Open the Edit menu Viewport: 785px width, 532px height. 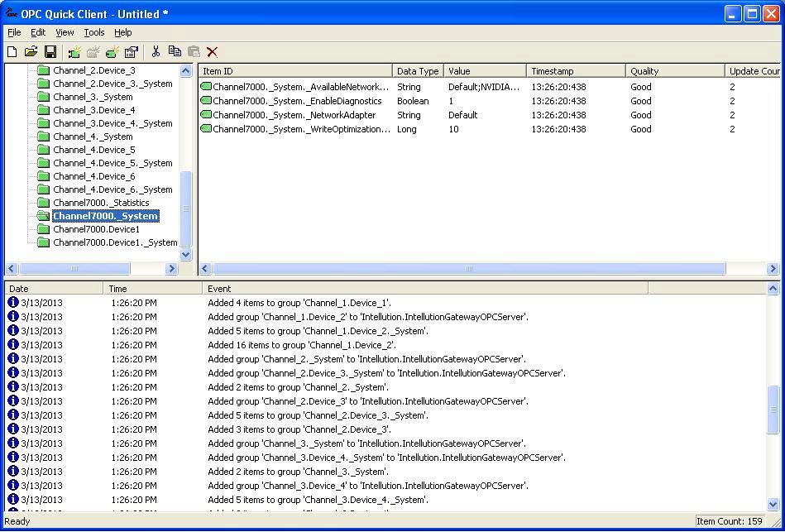click(x=37, y=32)
